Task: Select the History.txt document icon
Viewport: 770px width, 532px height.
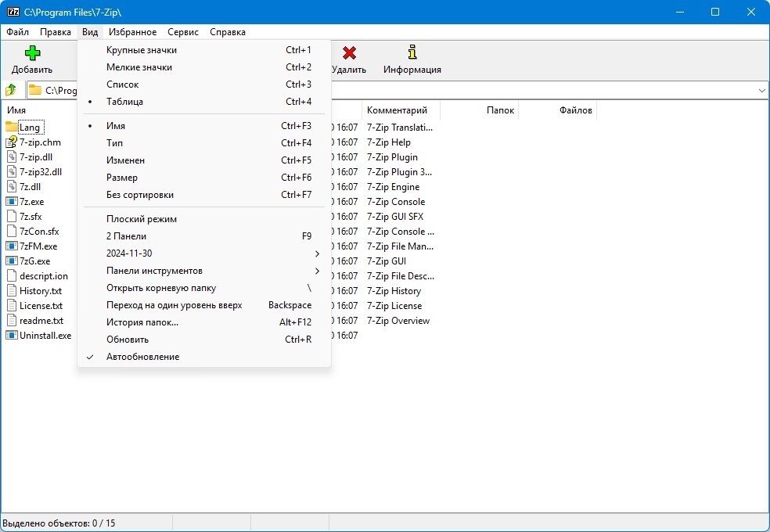Action: pos(11,290)
